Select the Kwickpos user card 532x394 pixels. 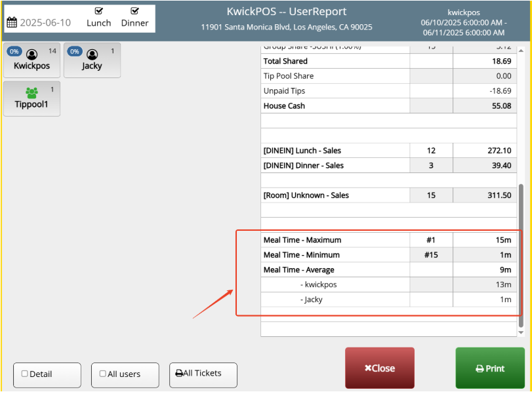point(32,60)
